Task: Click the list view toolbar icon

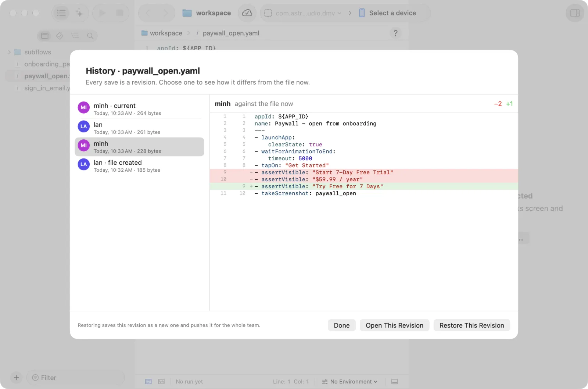Action: coord(61,13)
